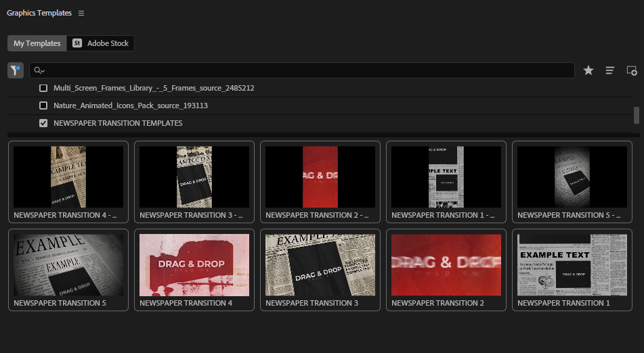
Task: Click the folder list scrollbar thumb
Action: click(637, 115)
